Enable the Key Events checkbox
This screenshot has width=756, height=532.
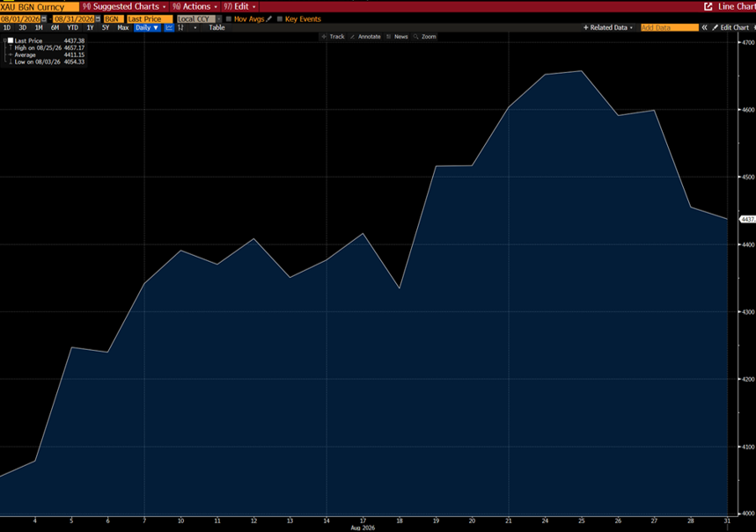point(280,18)
